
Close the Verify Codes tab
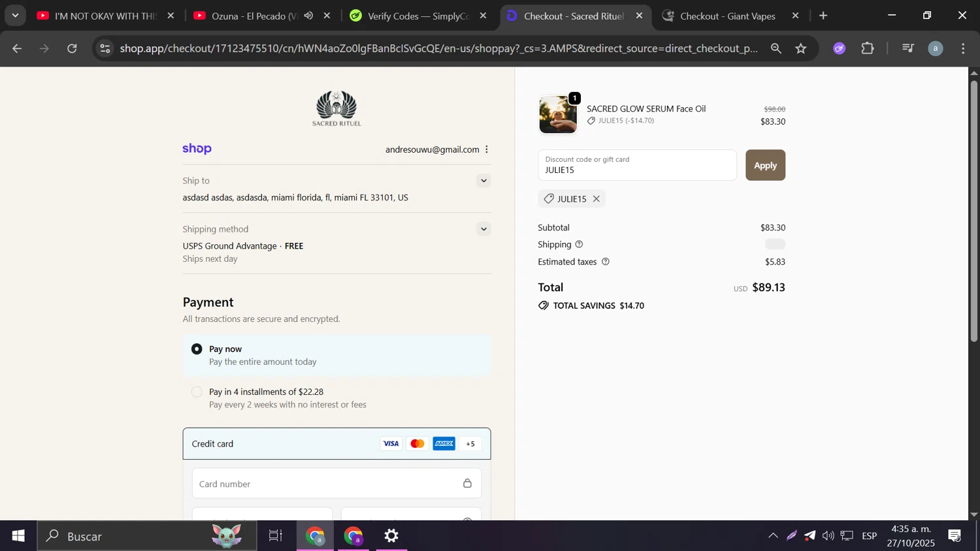point(483,16)
